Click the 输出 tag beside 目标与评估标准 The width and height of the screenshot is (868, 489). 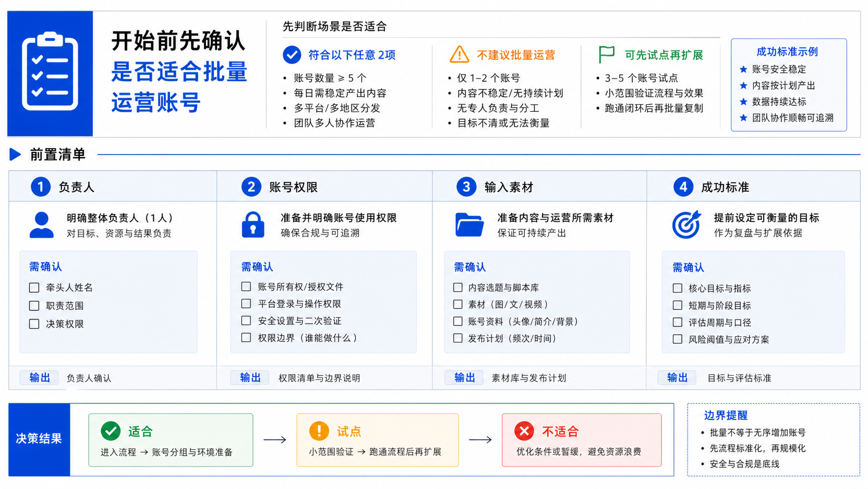click(x=677, y=377)
